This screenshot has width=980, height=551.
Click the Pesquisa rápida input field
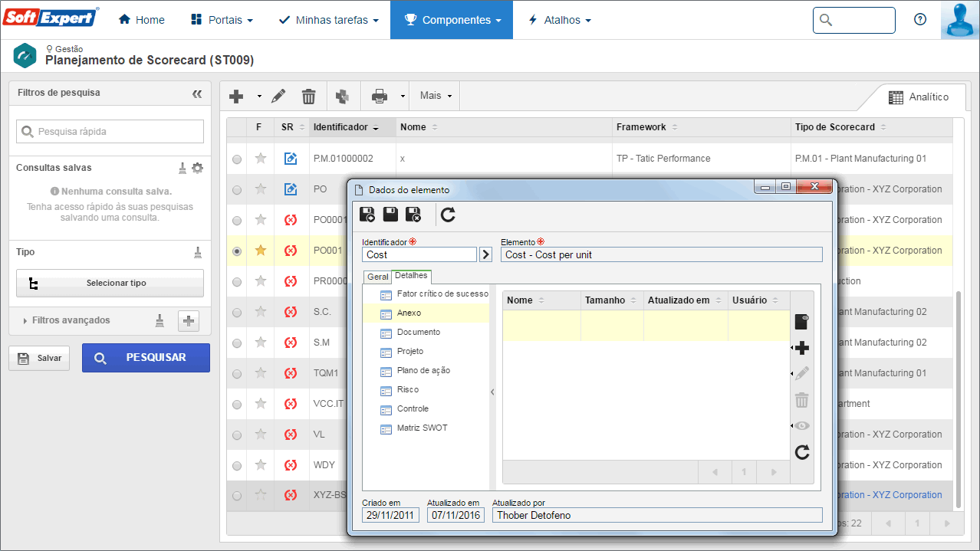[110, 131]
